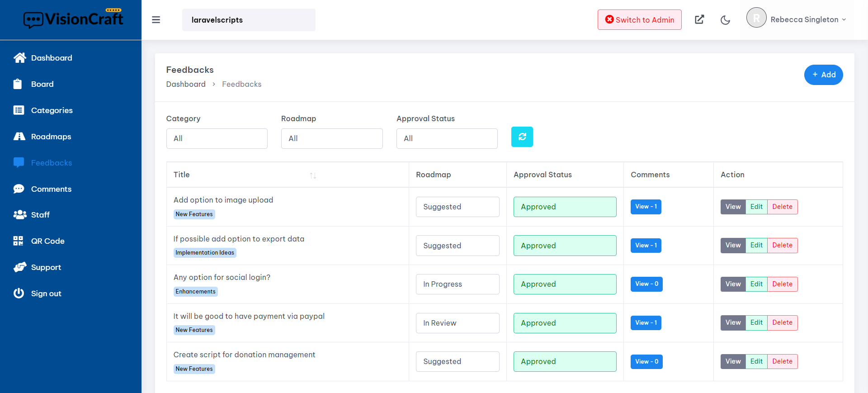Delete the social login feedback row
This screenshot has width=868, height=393.
(x=782, y=284)
